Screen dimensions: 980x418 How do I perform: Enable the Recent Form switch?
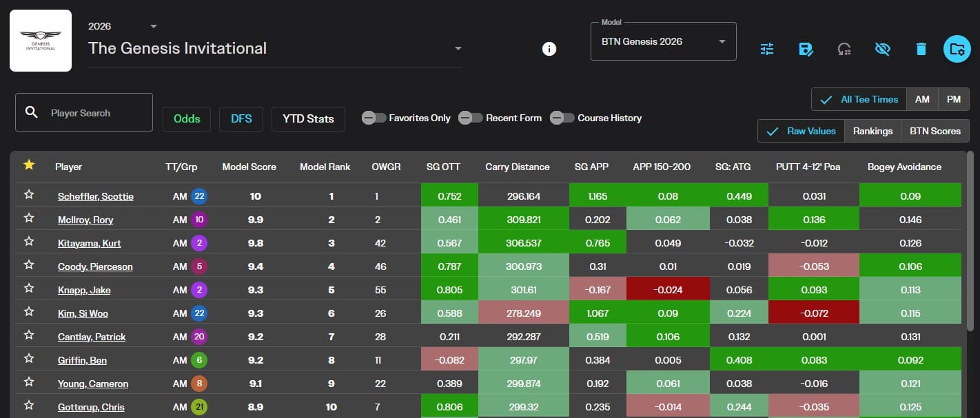click(471, 118)
